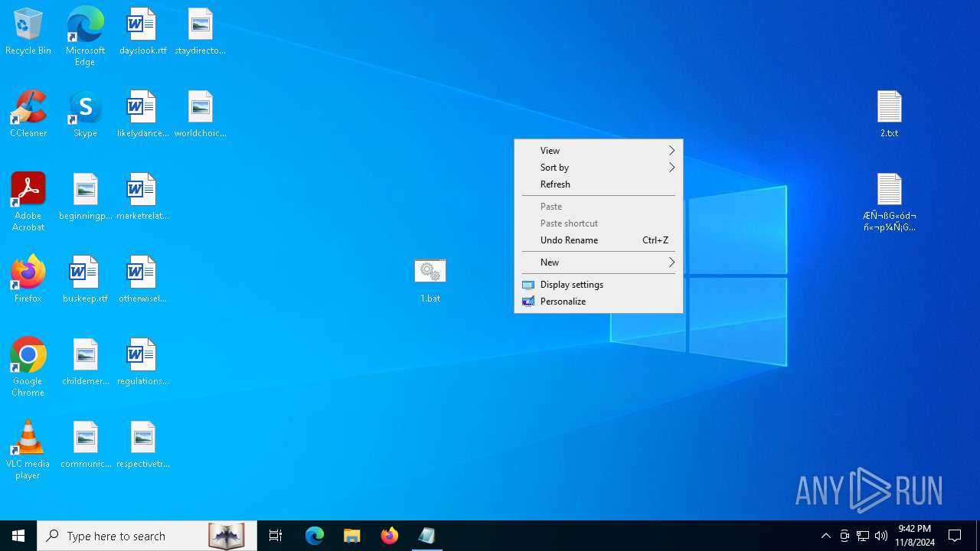
Task: Open the active notepad-like app in taskbar
Action: (427, 536)
